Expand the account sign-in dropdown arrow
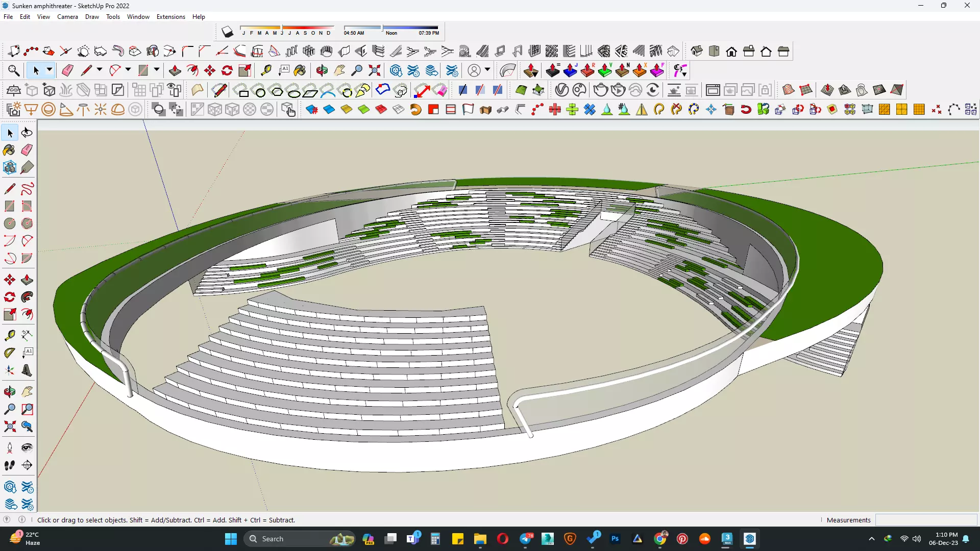980x551 pixels. [487, 70]
